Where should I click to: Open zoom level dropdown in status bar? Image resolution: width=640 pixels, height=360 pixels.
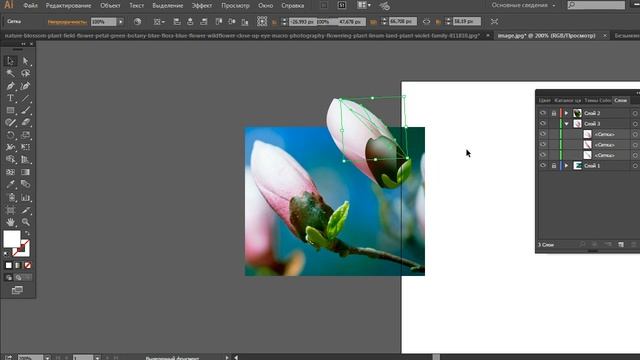47,358
